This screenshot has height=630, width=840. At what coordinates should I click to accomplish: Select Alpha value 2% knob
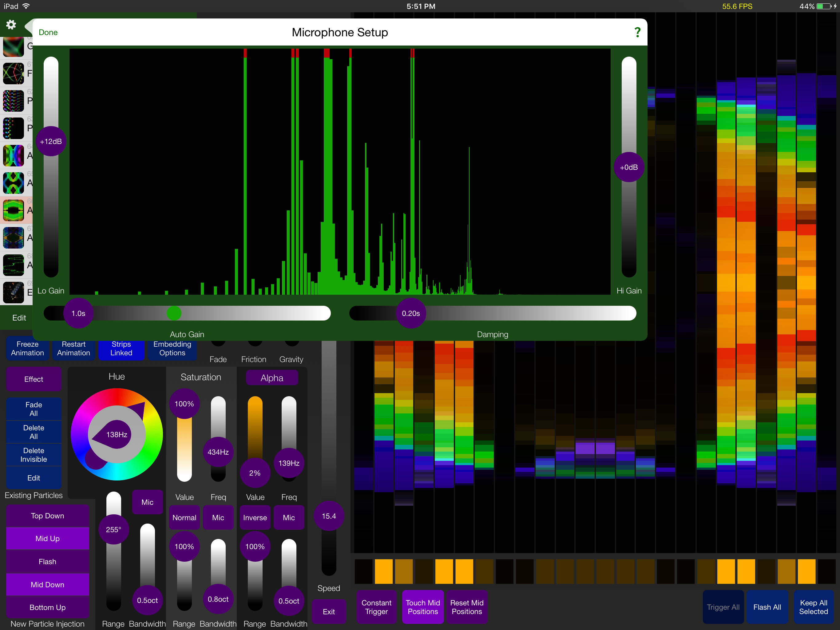(x=255, y=473)
